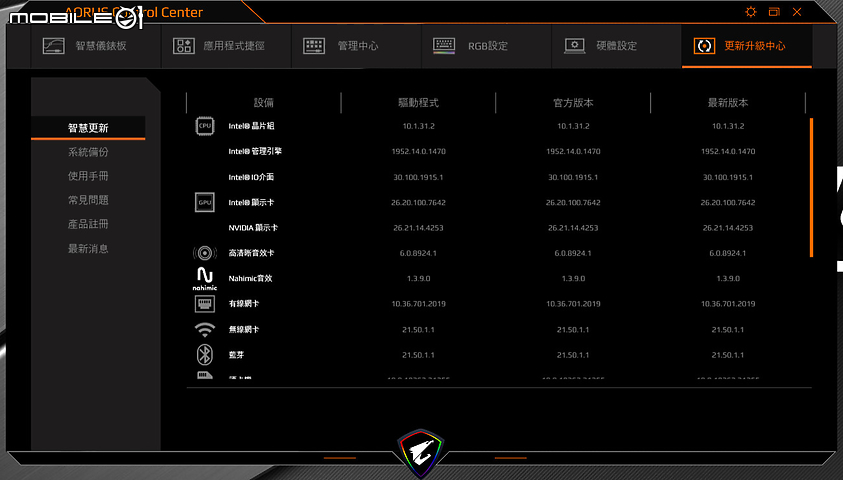Screen dimensions: 843x480
Task: Select the 有線網卡 row name
Action: click(244, 304)
